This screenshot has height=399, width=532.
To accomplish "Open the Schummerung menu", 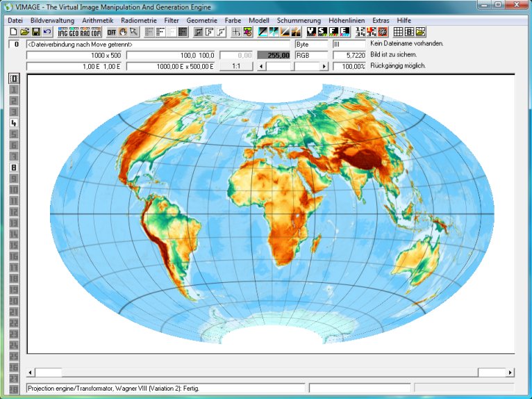I will pos(299,21).
